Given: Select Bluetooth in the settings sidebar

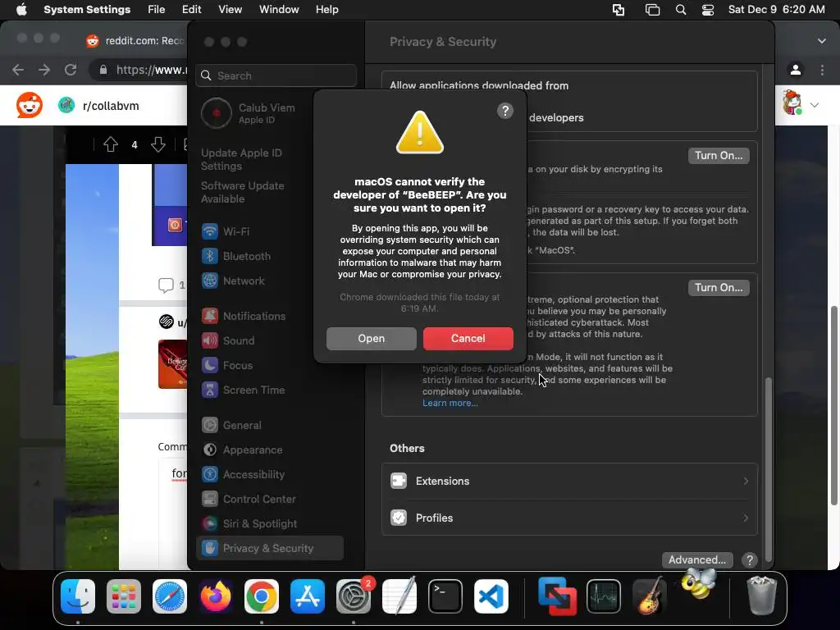Looking at the screenshot, I should [270, 256].
